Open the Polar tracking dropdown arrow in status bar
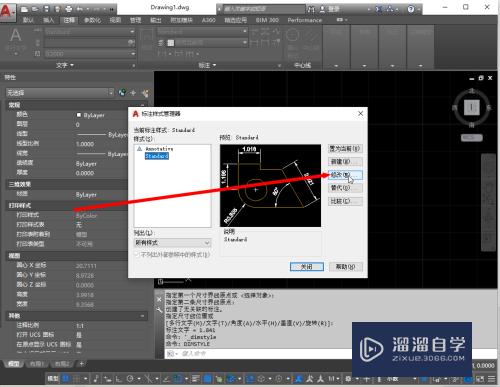 (x=139, y=379)
